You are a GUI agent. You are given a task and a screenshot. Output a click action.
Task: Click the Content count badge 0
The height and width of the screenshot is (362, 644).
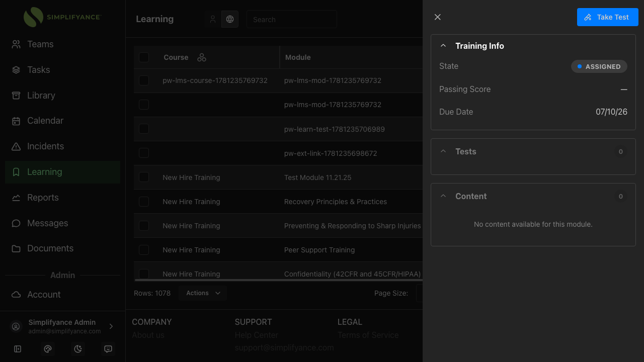tap(620, 196)
